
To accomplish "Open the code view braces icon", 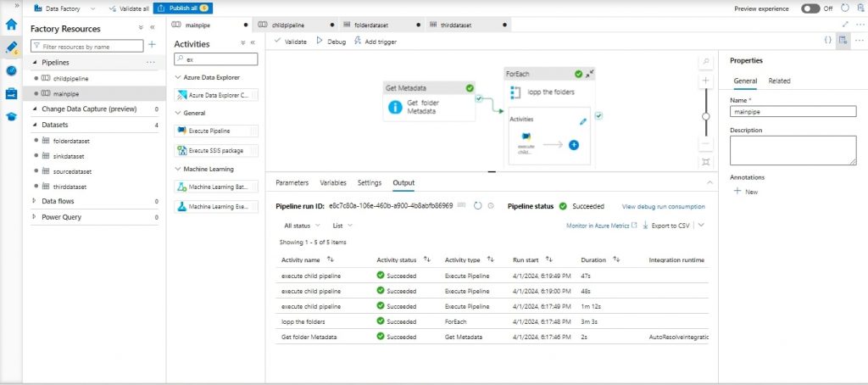I will (x=827, y=40).
